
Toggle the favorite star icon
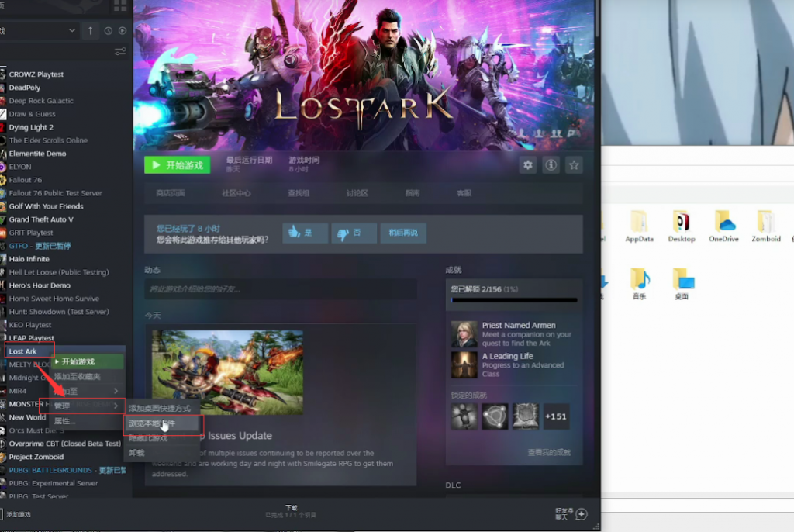tap(574, 165)
